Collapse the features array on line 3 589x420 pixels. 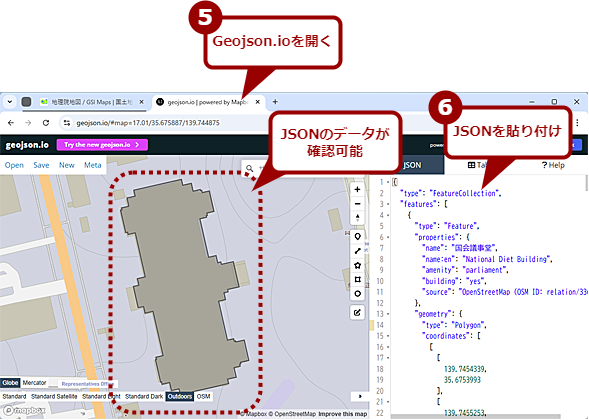pyautogui.click(x=388, y=204)
